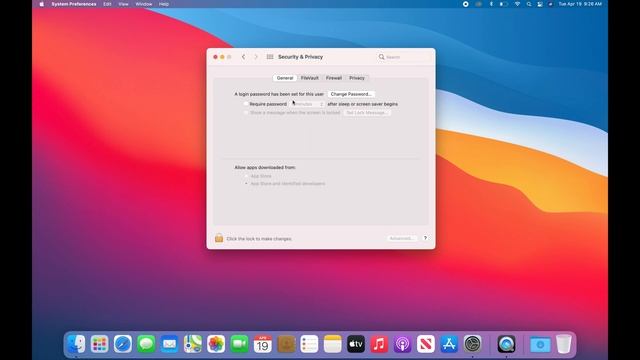Open Podcasts from the Dock
640x360 pixels.
(402, 344)
